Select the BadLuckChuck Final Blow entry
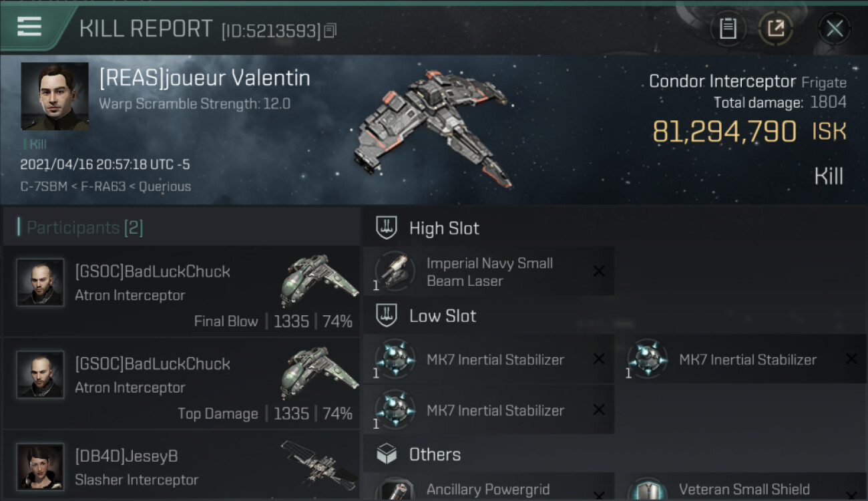The image size is (868, 501). (181, 291)
